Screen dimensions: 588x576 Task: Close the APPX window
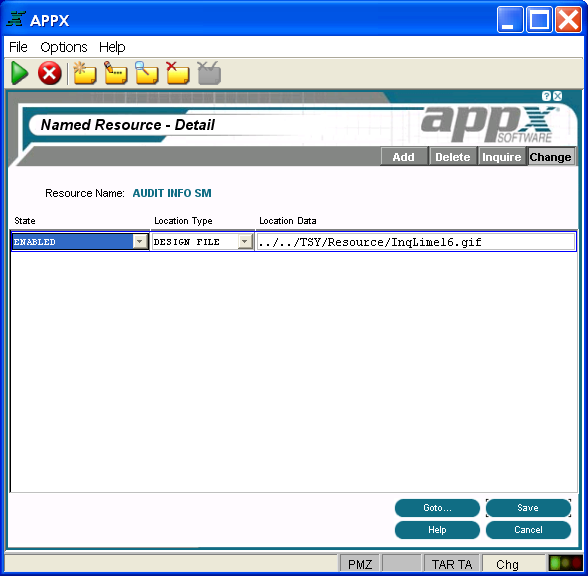[x=568, y=19]
